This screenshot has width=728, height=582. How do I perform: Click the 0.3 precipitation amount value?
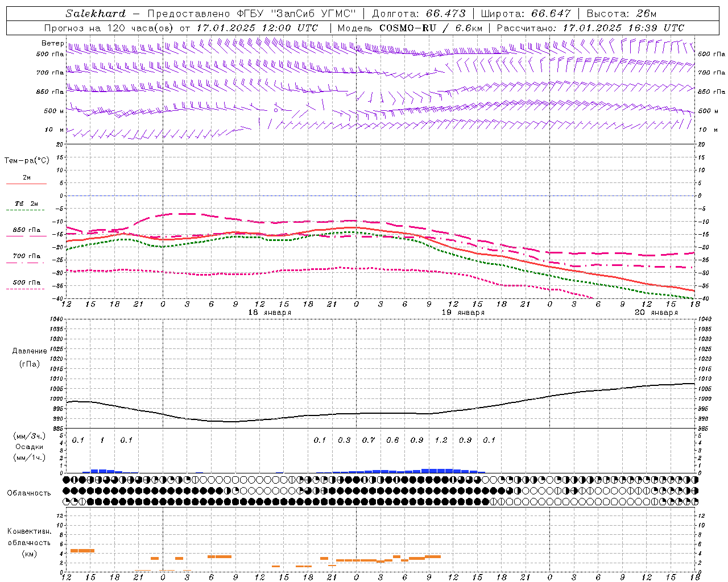pos(344,440)
